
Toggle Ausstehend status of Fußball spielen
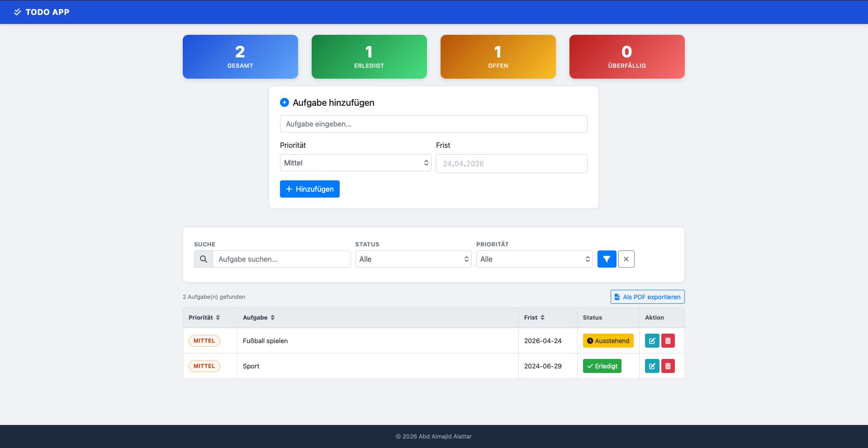[x=608, y=341]
